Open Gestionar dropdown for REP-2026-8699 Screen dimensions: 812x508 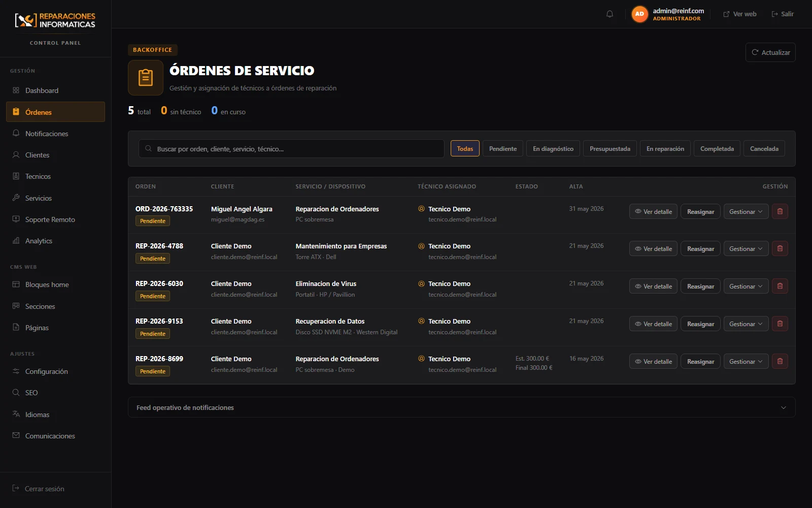click(x=746, y=361)
